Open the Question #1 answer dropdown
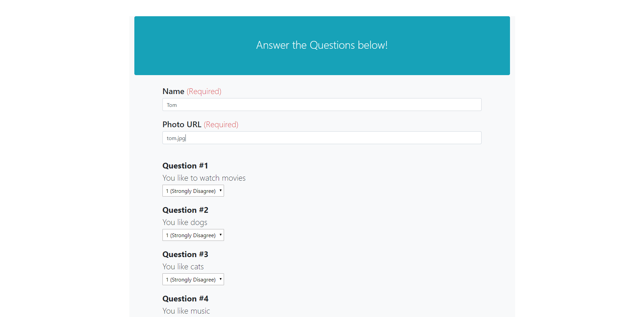Image resolution: width=644 pixels, height=317 pixels. pyautogui.click(x=193, y=191)
